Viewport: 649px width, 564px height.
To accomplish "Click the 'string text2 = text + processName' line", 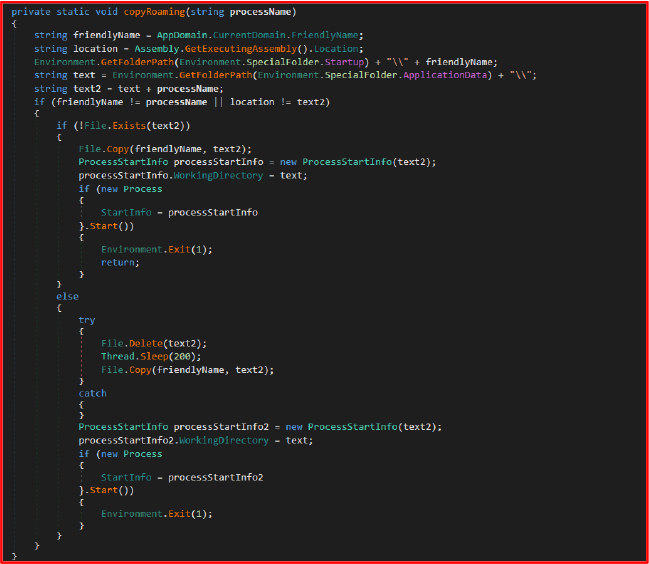I will coord(129,89).
